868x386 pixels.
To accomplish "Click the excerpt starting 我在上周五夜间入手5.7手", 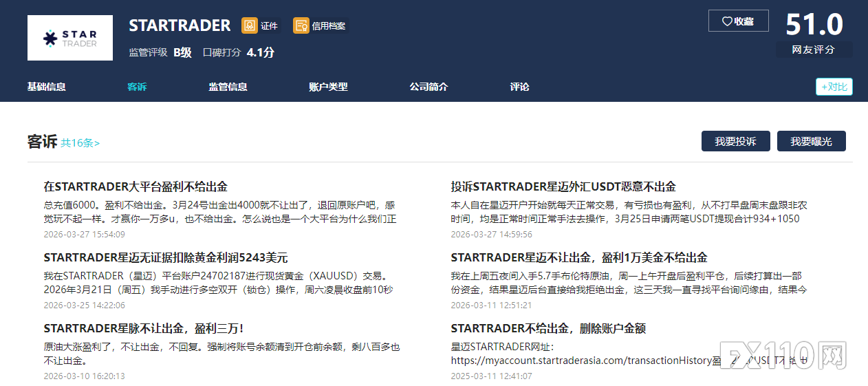I will coord(629,283).
